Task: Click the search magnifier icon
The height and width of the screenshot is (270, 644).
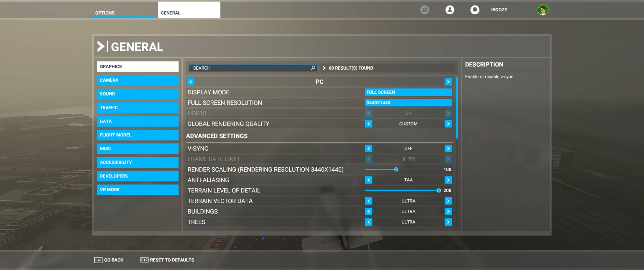Action: (312, 68)
